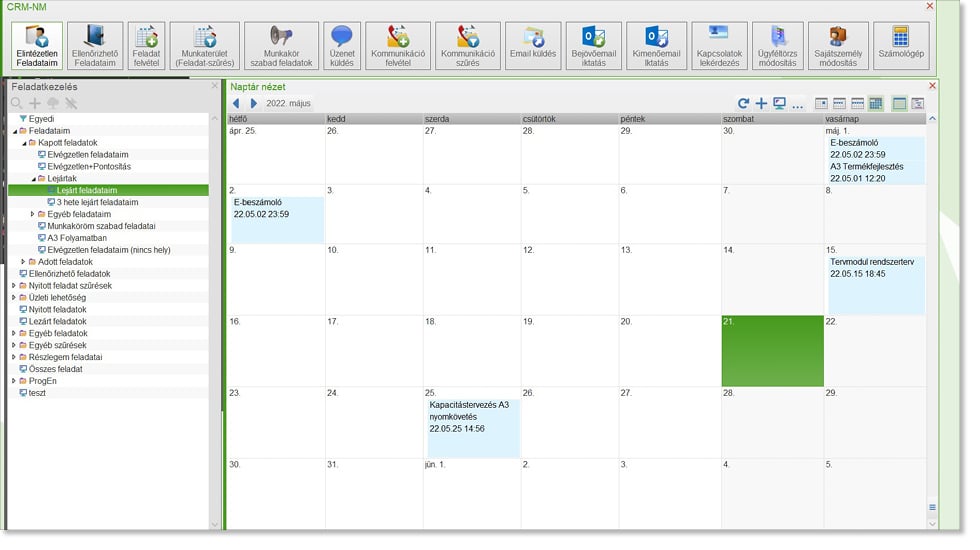The width and height of the screenshot is (980, 550).
Task: Expand the Egyéb szűrések folder
Action: click(14, 345)
